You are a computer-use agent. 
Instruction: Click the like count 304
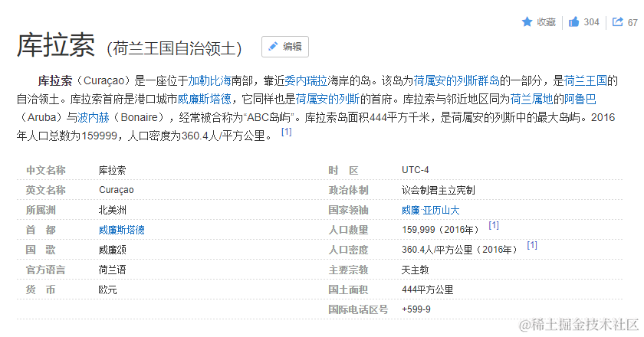(591, 22)
